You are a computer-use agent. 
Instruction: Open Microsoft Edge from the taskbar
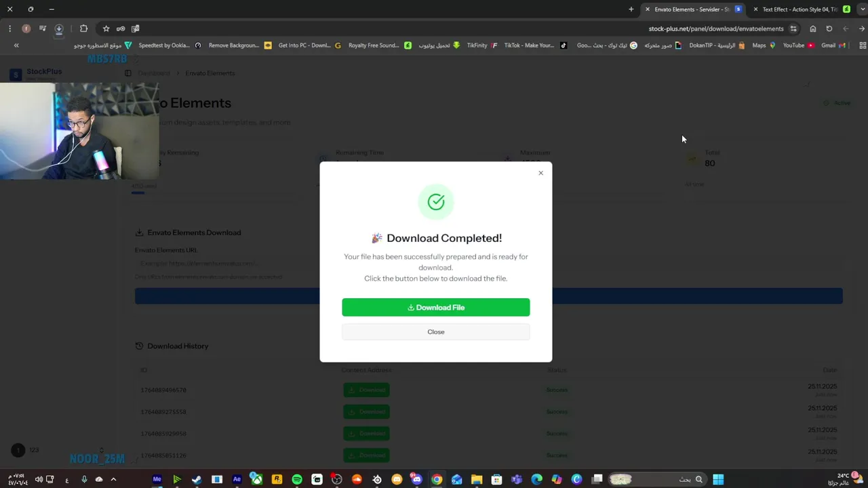click(536, 479)
